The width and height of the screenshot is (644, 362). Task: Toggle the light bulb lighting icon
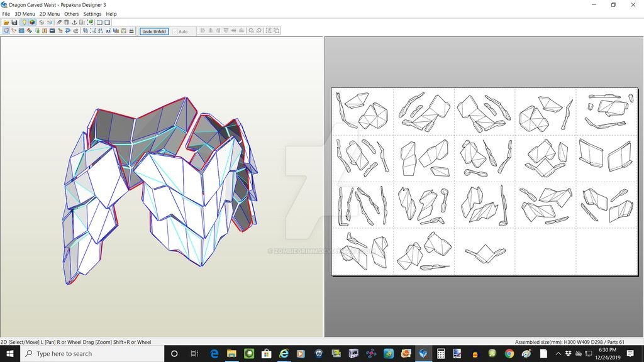click(x=25, y=22)
